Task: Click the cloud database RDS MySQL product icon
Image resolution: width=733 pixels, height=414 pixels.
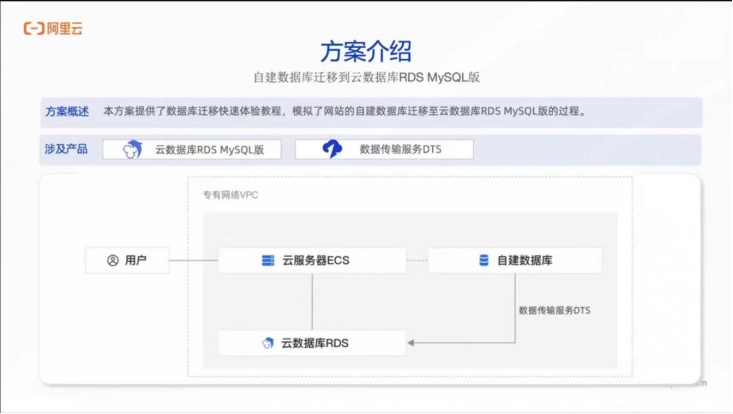Action: point(132,150)
